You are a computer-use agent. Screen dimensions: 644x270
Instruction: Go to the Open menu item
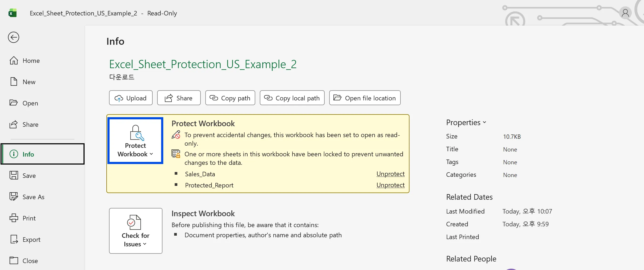(30, 103)
